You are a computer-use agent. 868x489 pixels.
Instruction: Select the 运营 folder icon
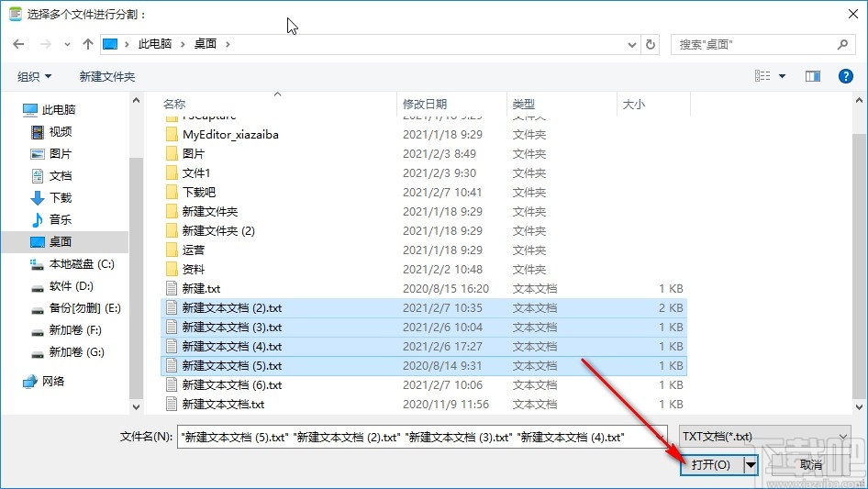pos(172,250)
